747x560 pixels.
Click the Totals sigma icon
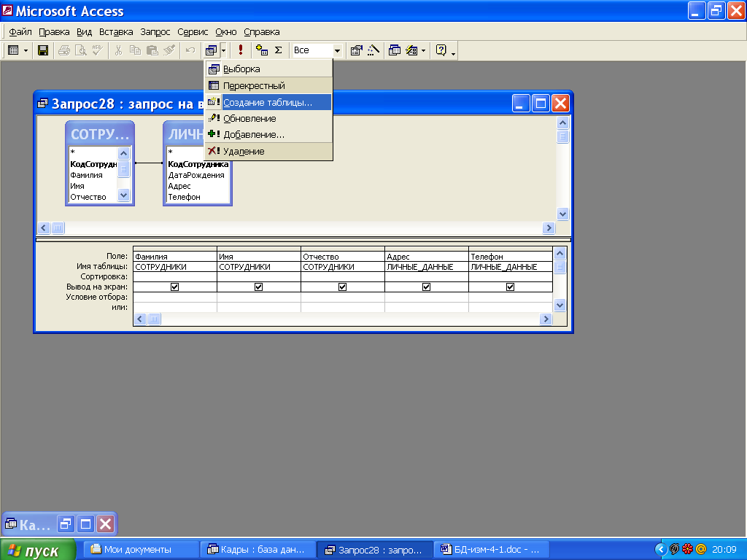point(279,50)
